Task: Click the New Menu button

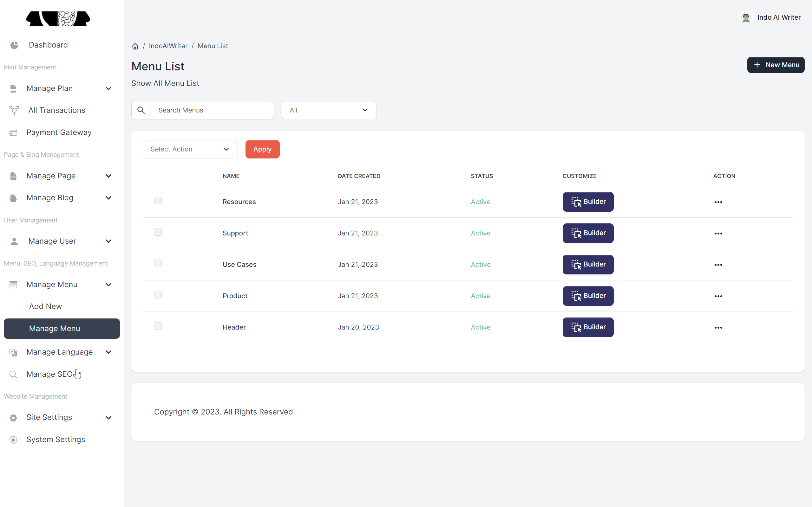Action: coord(776,65)
